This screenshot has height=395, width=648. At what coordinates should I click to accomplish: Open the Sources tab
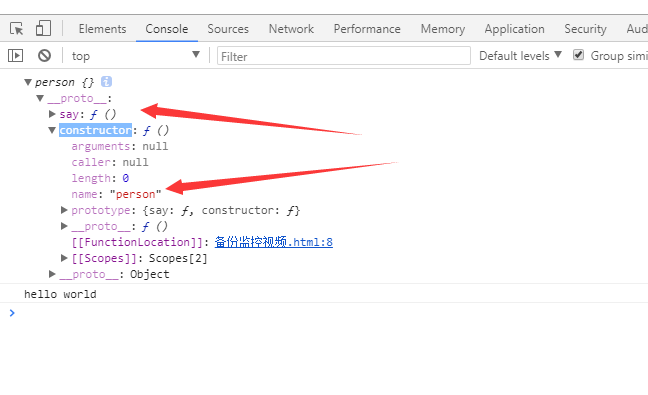(x=228, y=29)
